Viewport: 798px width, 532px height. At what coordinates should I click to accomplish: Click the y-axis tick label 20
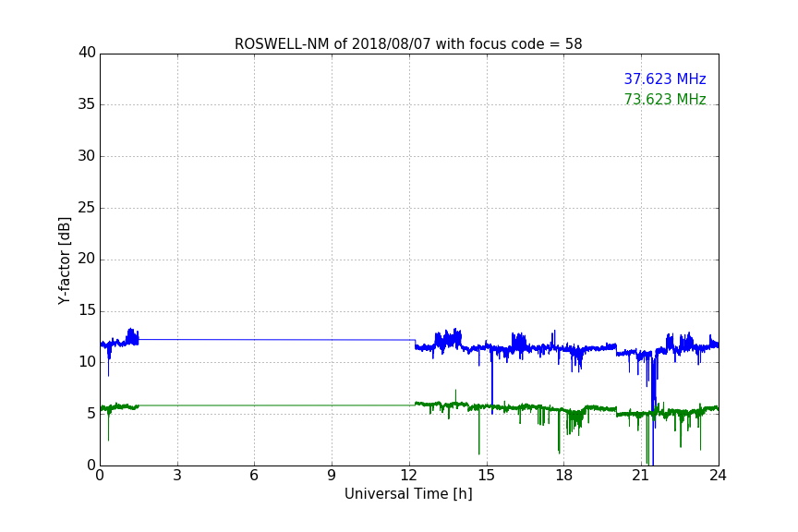(x=87, y=260)
